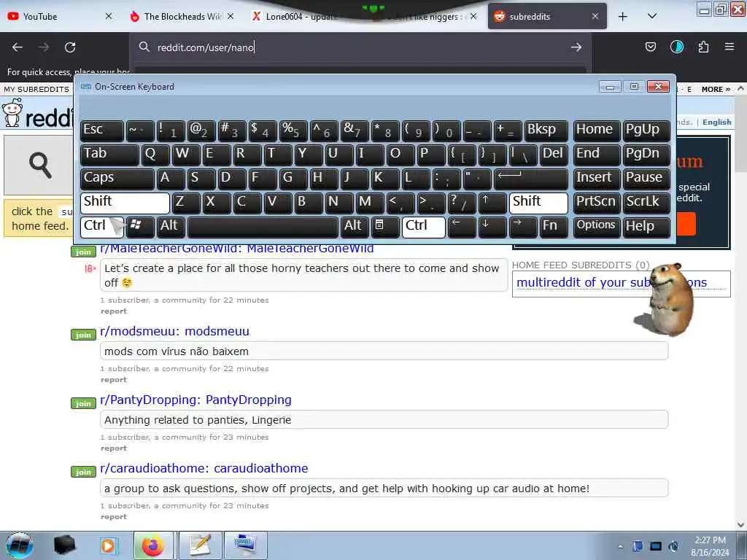Click the taskbar clock
This screenshot has width=747, height=560.
pos(710,546)
